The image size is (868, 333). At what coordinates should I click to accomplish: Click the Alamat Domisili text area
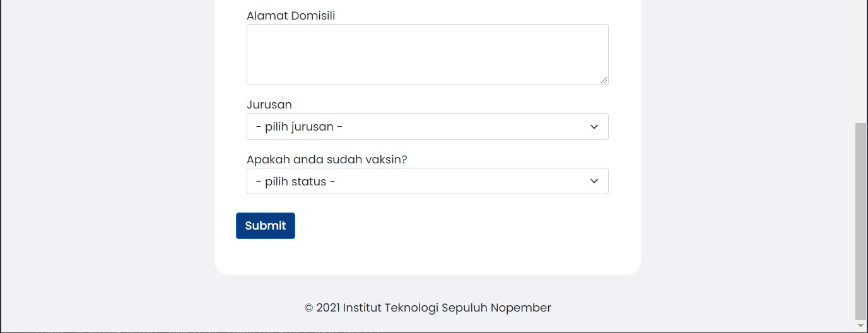(x=427, y=54)
